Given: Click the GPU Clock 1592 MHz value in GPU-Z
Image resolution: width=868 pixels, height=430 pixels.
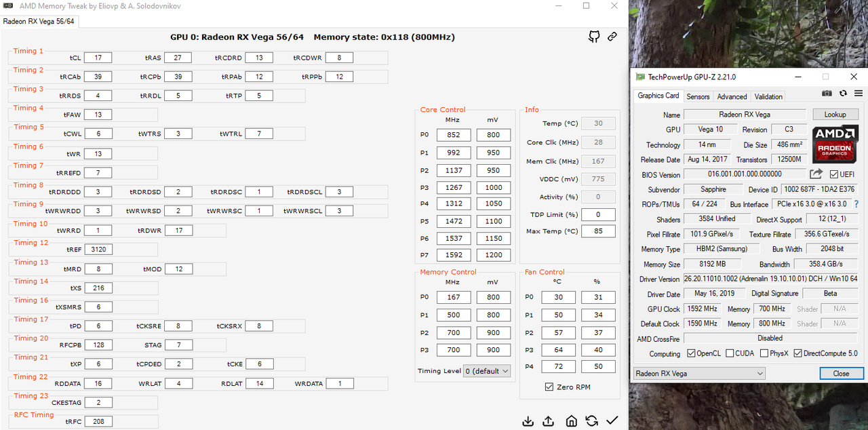Looking at the screenshot, I should 701,309.
